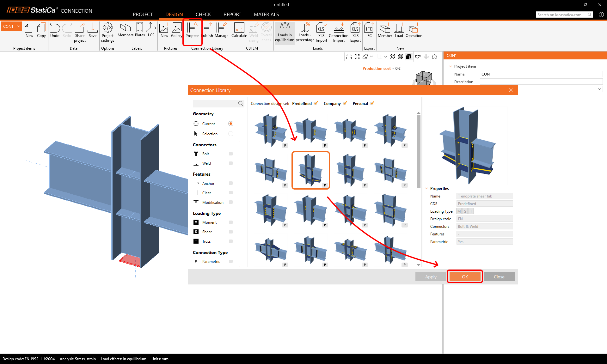Enable the Bolt connectors filter checkbox
607x364 pixels.
point(231,154)
